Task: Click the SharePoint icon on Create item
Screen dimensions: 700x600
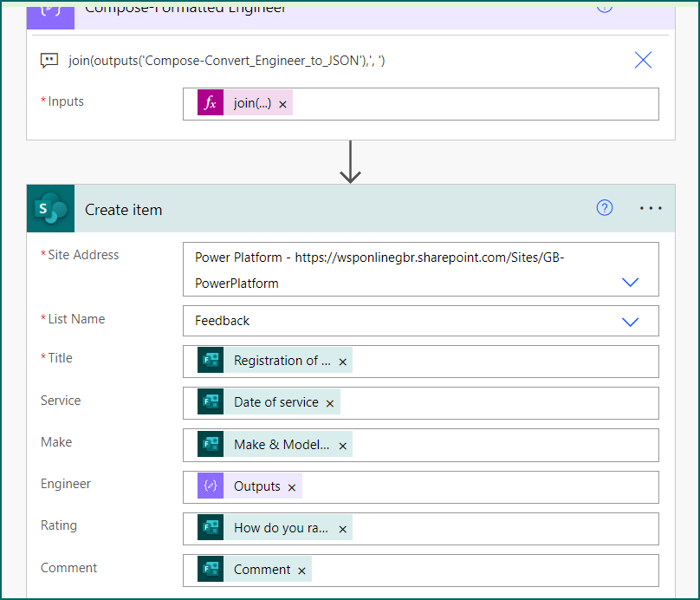Action: 50,209
